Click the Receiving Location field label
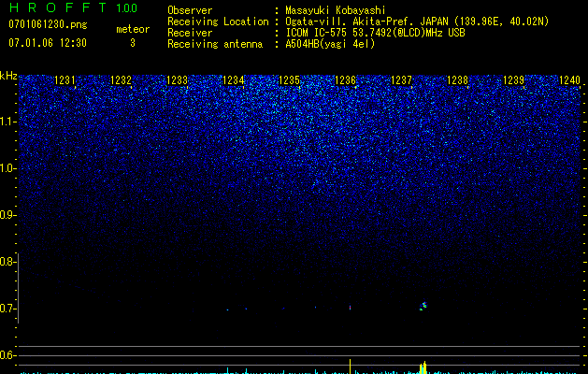 pyautogui.click(x=218, y=22)
